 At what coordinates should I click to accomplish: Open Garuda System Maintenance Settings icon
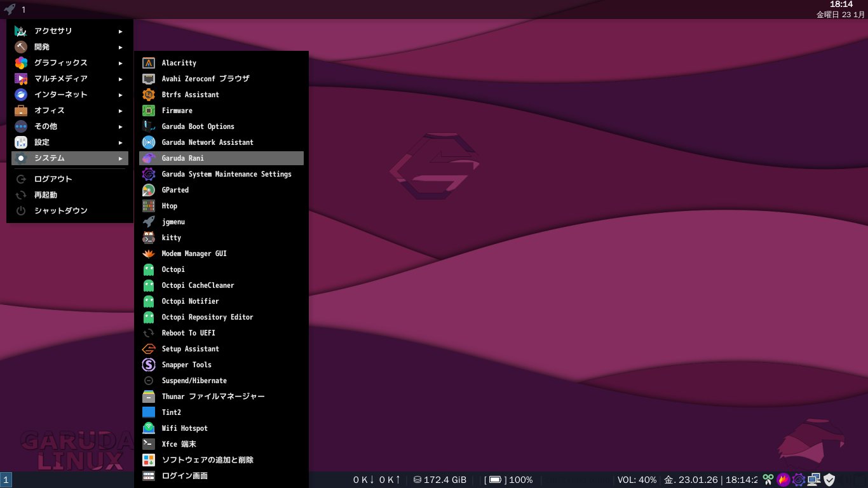click(149, 174)
